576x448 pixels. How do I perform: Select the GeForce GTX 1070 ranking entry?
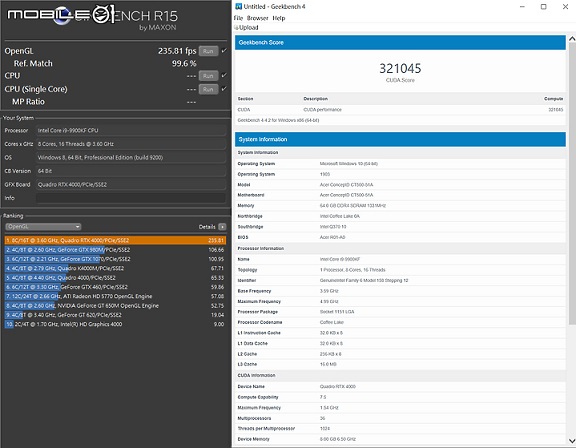115,259
